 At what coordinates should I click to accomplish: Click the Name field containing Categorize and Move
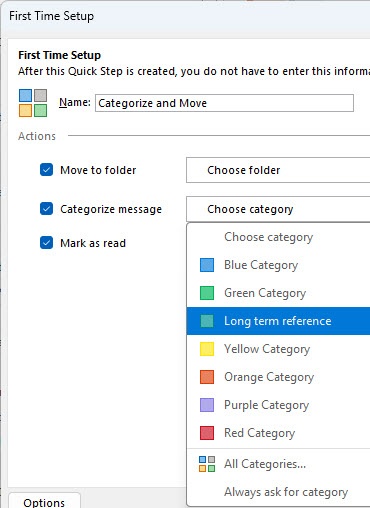[x=224, y=103]
